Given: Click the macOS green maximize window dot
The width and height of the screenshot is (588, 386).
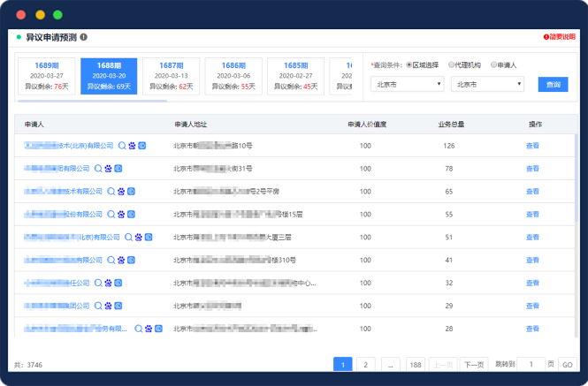Looking at the screenshot, I should point(57,15).
